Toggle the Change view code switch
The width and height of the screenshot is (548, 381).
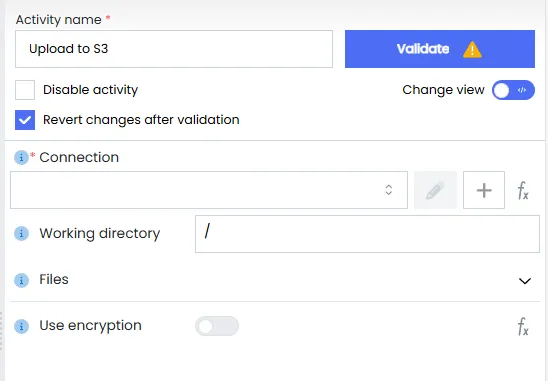point(513,90)
